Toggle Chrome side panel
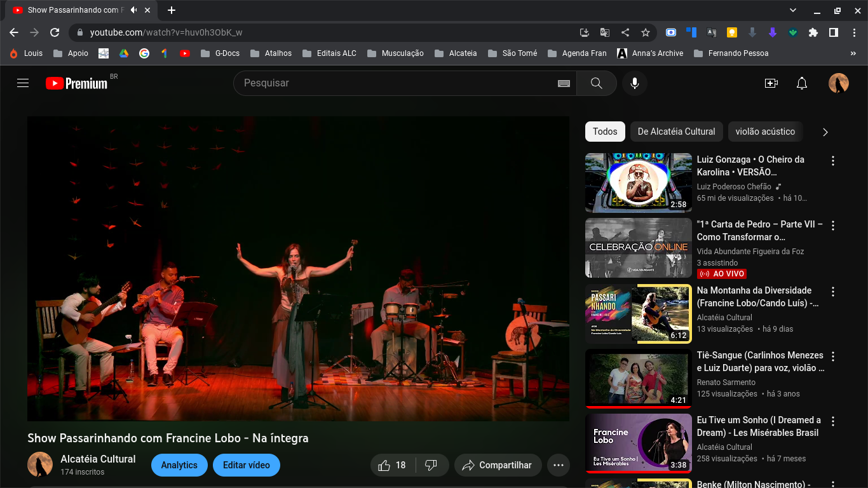The width and height of the screenshot is (868, 488). point(833,32)
